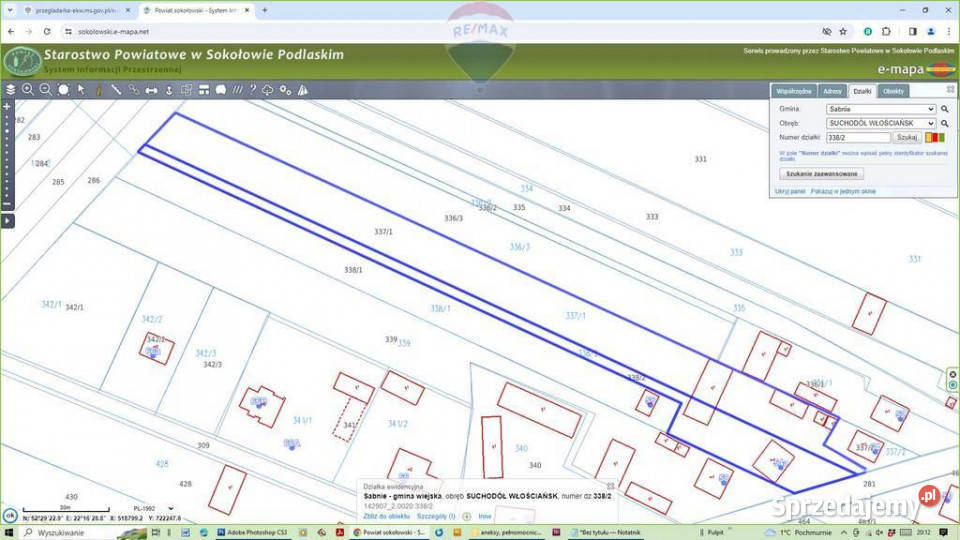
Task: Switch to the Adresy tab
Action: pyautogui.click(x=833, y=91)
